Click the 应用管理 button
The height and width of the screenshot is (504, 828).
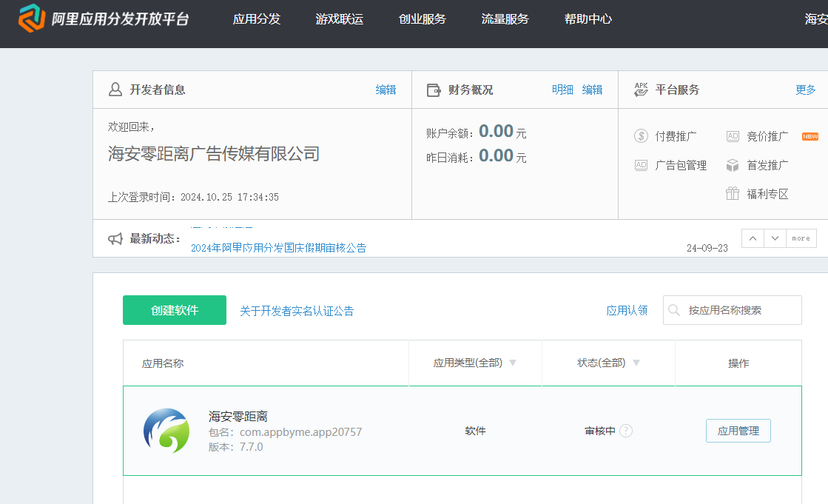(x=738, y=431)
